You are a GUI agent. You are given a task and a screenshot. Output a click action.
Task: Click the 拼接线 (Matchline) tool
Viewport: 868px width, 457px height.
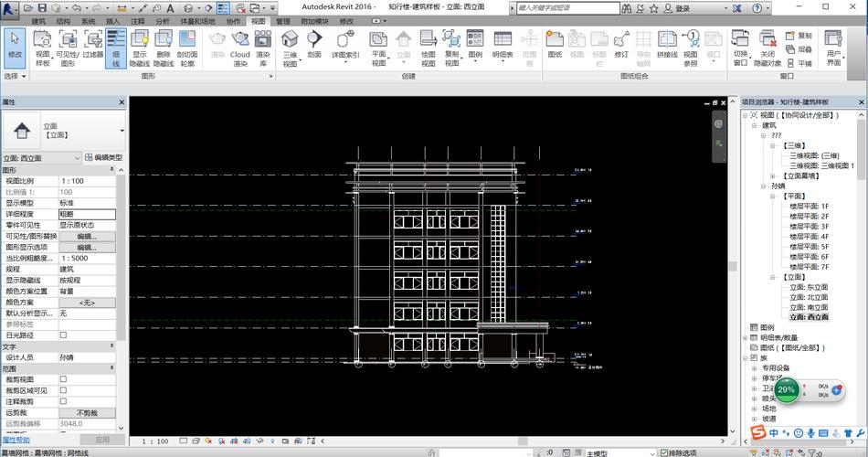(667, 44)
